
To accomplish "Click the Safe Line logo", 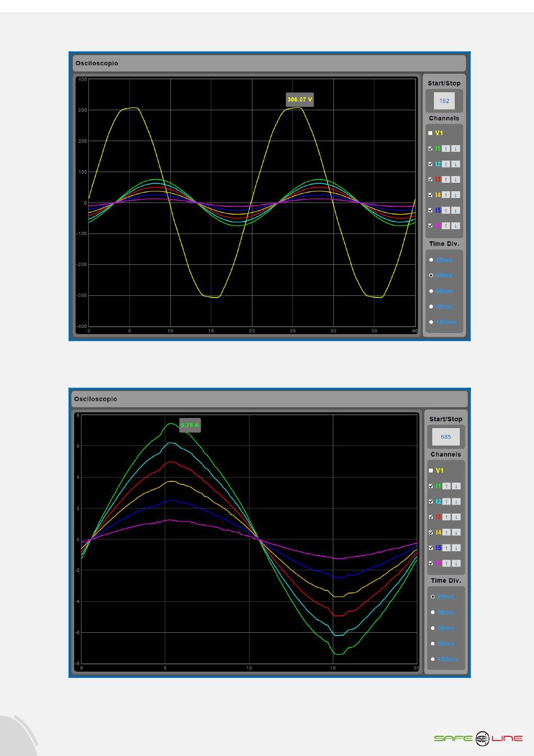I will [x=478, y=739].
